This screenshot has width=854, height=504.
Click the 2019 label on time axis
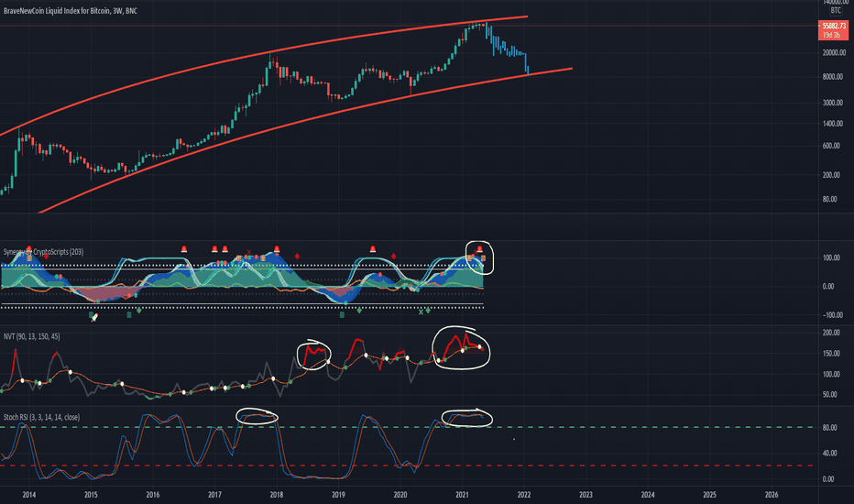pyautogui.click(x=338, y=495)
